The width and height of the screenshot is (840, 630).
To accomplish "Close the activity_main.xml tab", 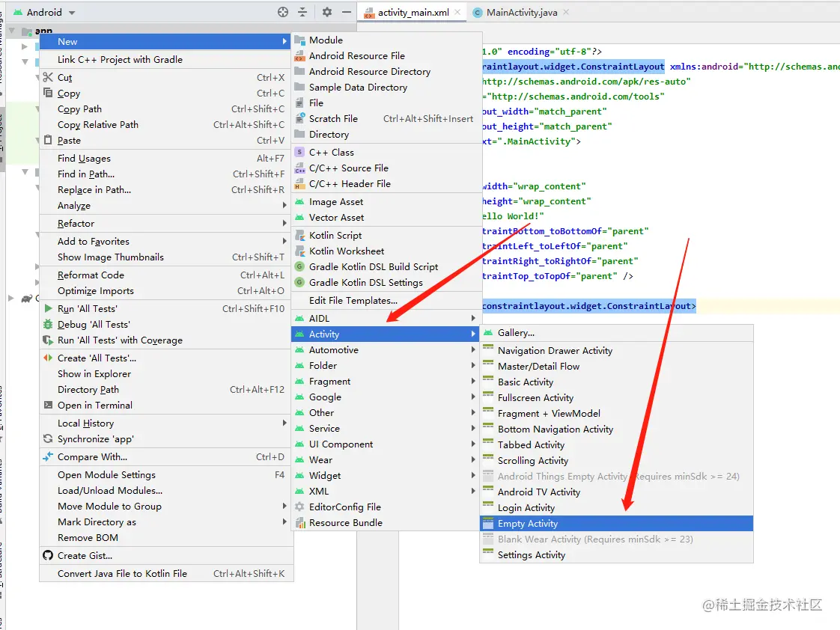I will [x=457, y=12].
